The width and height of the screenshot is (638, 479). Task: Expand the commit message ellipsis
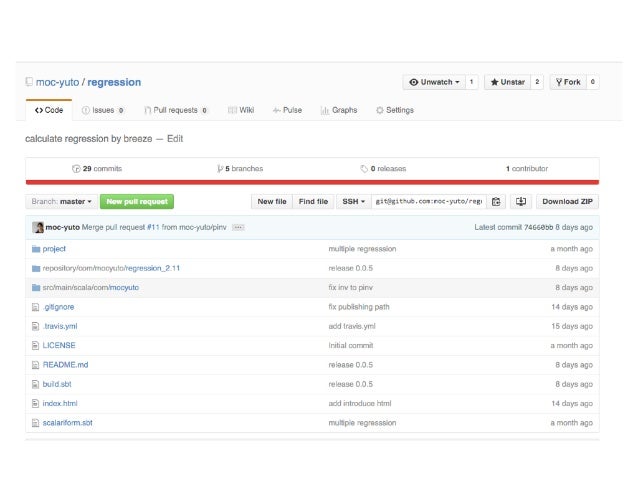tap(238, 228)
